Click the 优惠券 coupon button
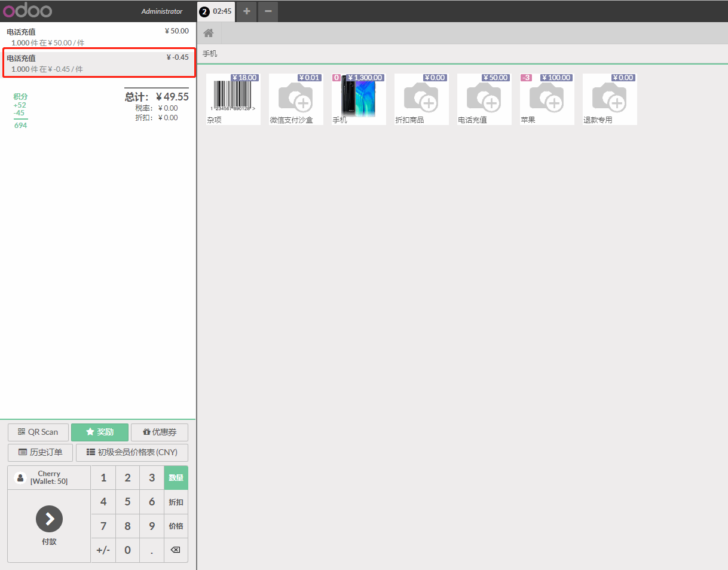Screen dimensions: 728x570 click(159, 432)
